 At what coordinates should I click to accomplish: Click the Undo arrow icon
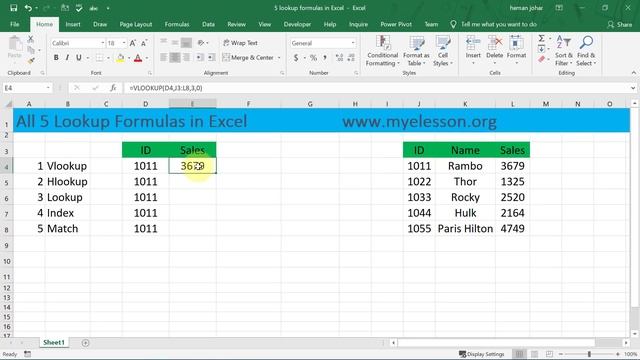tap(28, 8)
